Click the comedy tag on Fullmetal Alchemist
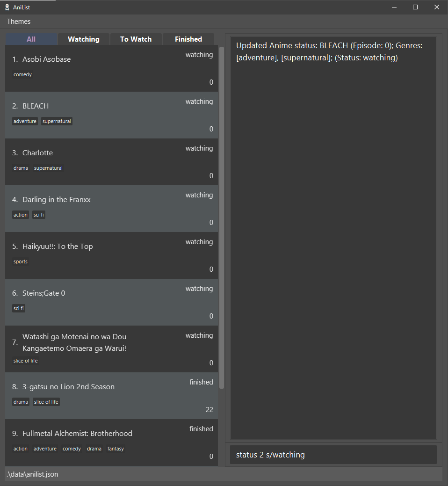Image resolution: width=448 pixels, height=486 pixels. tap(72, 449)
